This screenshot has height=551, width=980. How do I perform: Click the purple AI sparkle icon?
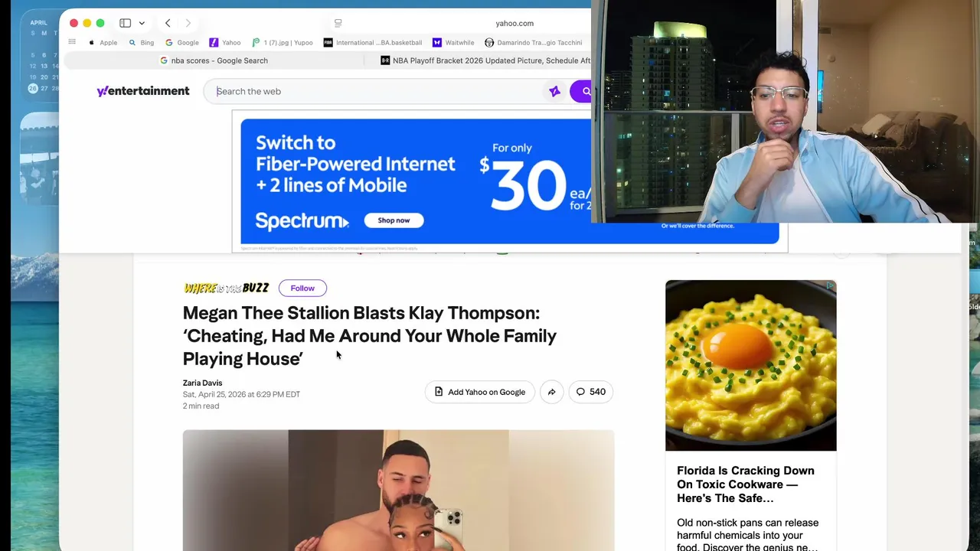click(554, 91)
